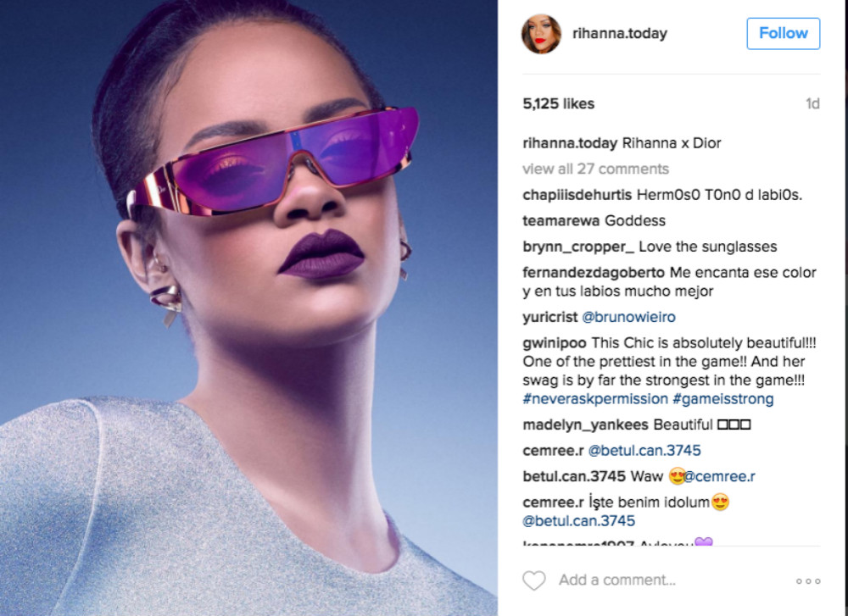Click the main post photo with sunglasses
The width and height of the screenshot is (848, 616).
(x=248, y=308)
